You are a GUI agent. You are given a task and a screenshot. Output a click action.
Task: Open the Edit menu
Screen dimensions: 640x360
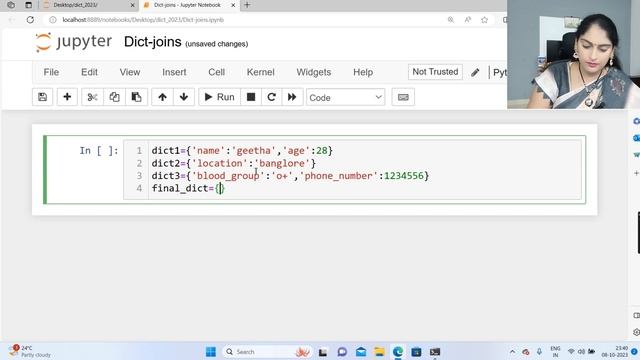[x=89, y=72]
